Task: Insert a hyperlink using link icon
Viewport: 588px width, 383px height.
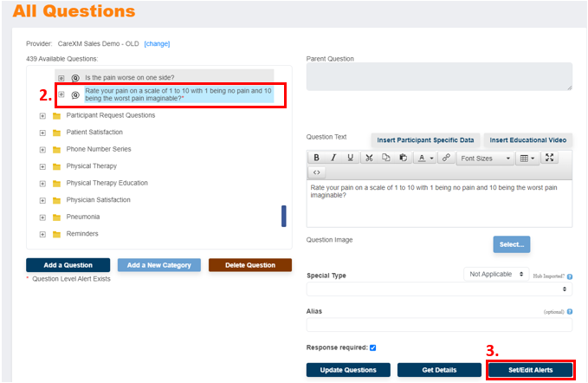Action: click(446, 159)
